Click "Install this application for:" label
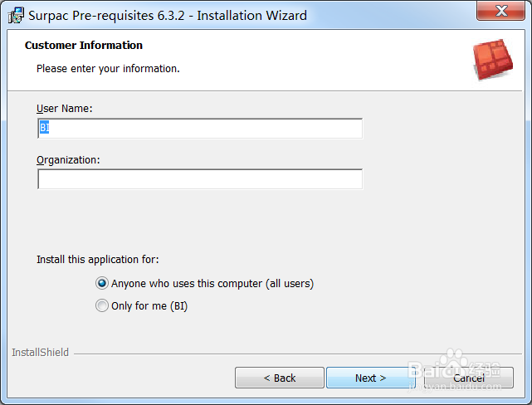This screenshot has width=532, height=405. 98,260
